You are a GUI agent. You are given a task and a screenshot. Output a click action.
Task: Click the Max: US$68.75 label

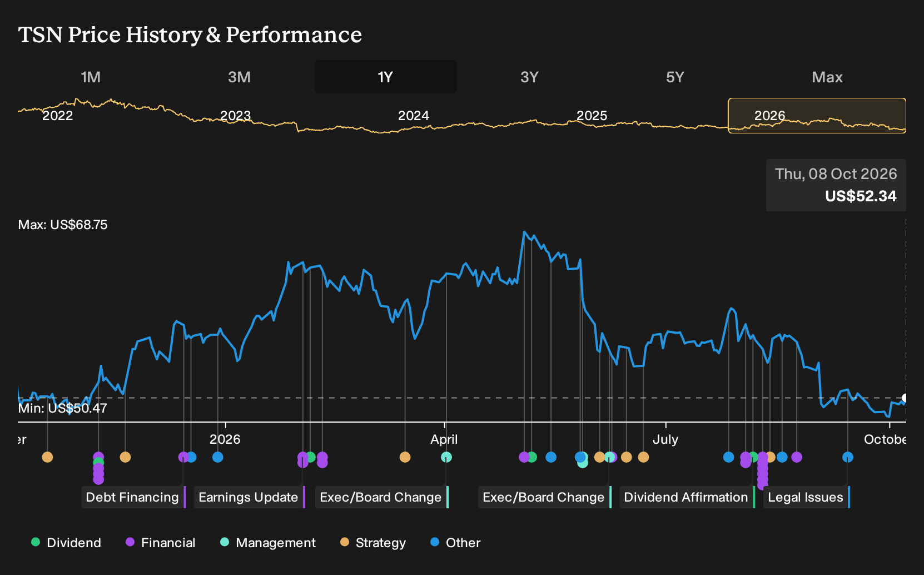click(63, 225)
